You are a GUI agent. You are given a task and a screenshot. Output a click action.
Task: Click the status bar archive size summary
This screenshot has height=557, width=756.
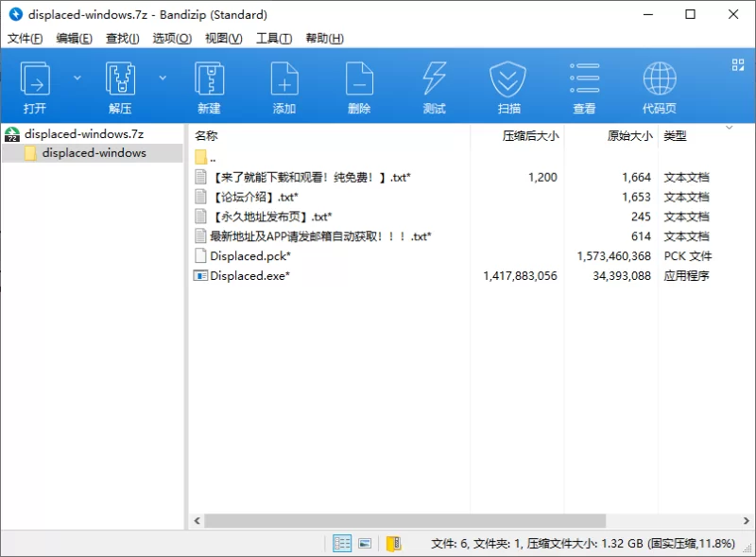click(x=583, y=544)
